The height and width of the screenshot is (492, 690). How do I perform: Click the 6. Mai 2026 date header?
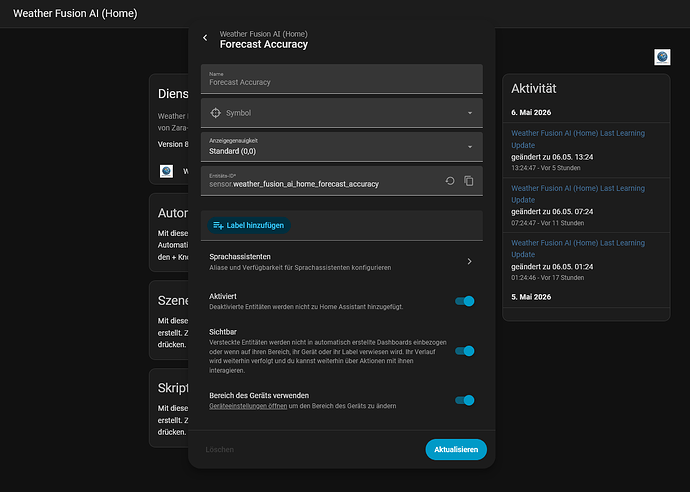[x=531, y=113]
